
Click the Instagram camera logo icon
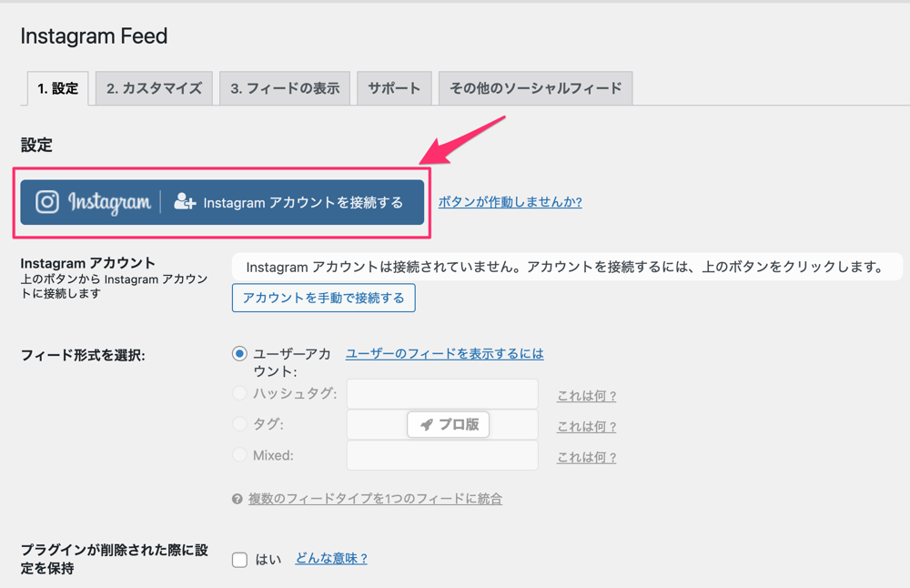(x=47, y=202)
